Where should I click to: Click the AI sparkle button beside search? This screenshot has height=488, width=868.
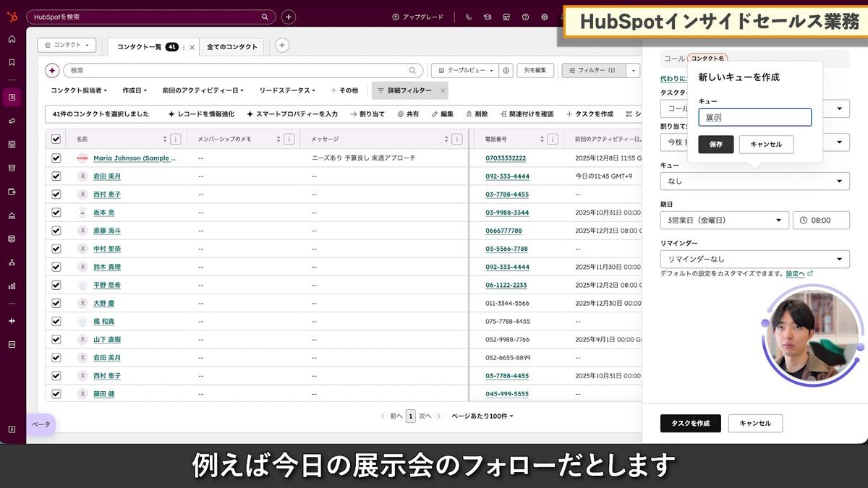[x=52, y=70]
